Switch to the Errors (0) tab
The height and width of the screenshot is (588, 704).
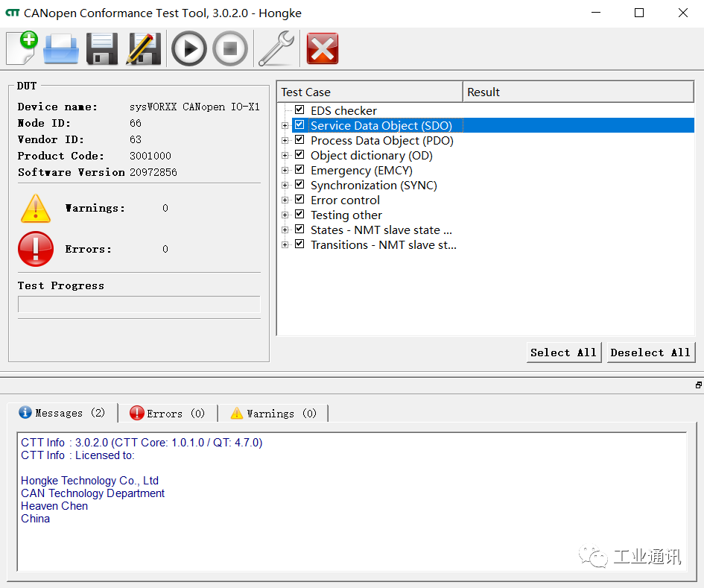tap(167, 412)
